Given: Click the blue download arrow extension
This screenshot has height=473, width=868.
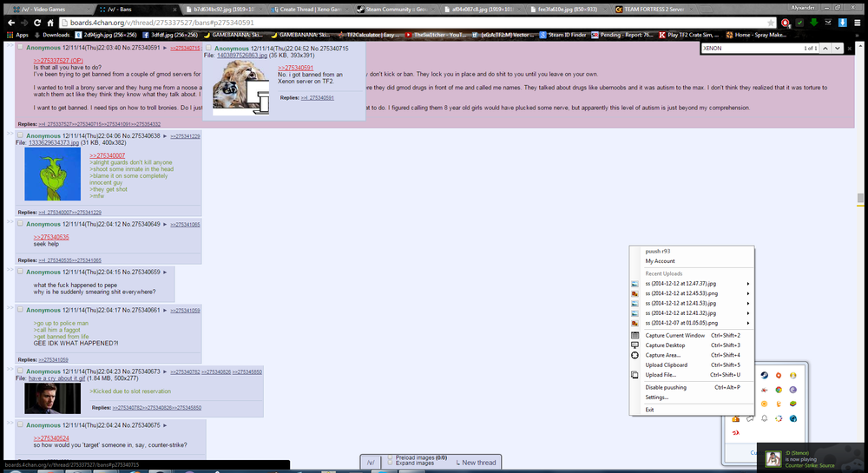Looking at the screenshot, I should click(843, 23).
